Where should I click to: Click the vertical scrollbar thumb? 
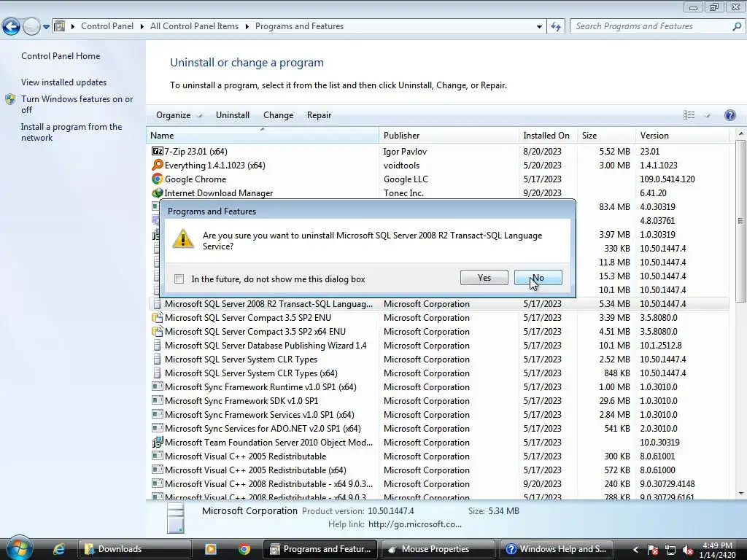click(x=740, y=220)
